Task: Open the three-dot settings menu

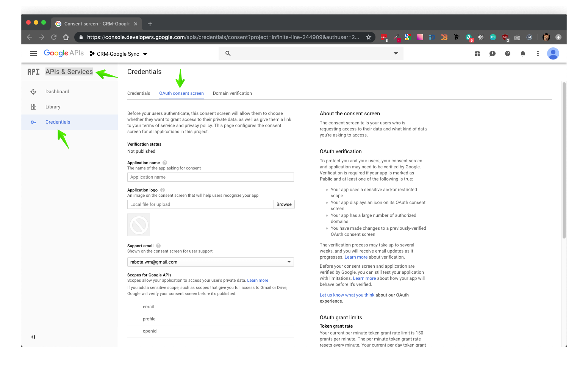Action: coord(538,53)
